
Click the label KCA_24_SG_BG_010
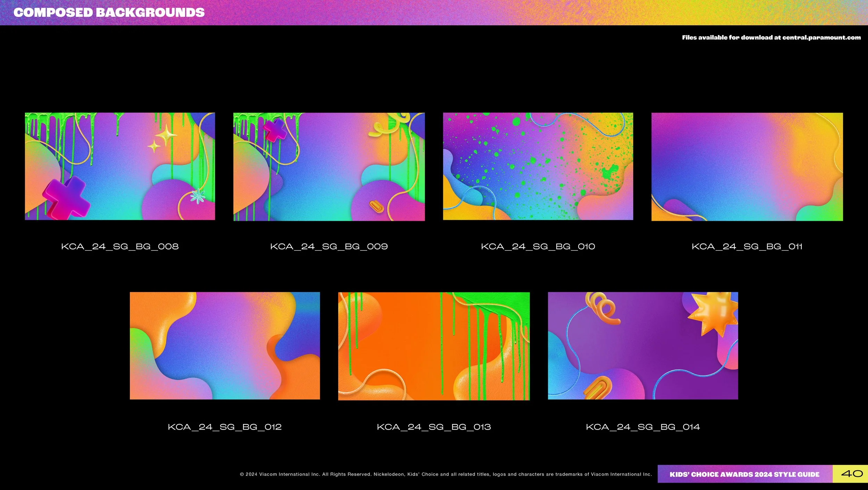(538, 247)
